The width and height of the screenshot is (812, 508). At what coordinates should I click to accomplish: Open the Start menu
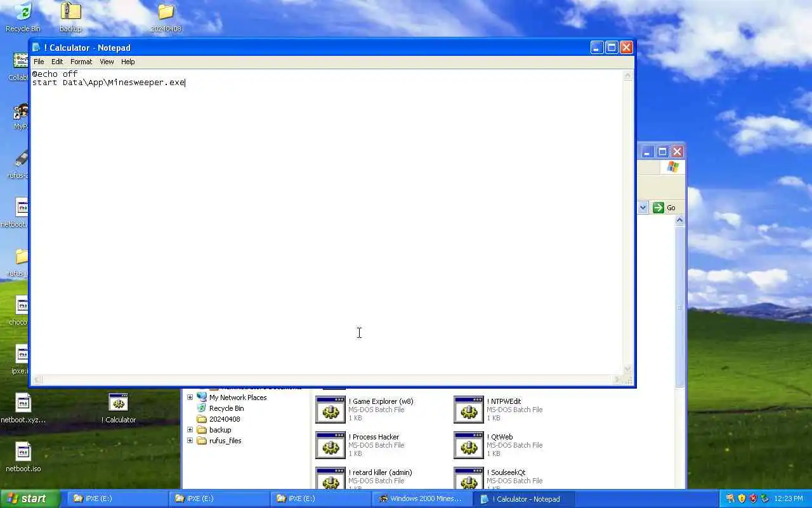click(30, 498)
